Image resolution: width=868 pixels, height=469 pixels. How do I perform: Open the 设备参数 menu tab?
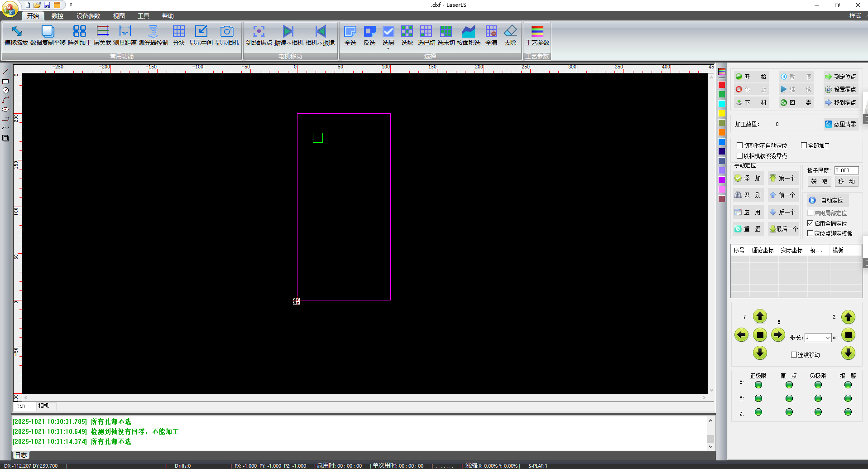tap(88, 16)
